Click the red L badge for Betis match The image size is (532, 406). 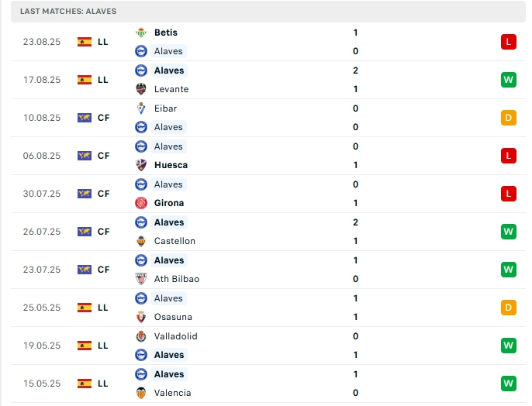click(509, 42)
